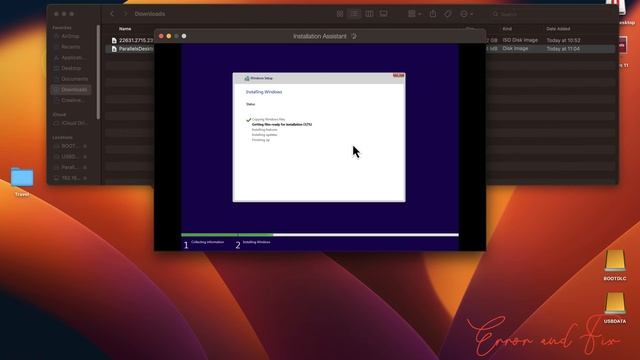Close the Windows Setup dialog

[x=398, y=76]
